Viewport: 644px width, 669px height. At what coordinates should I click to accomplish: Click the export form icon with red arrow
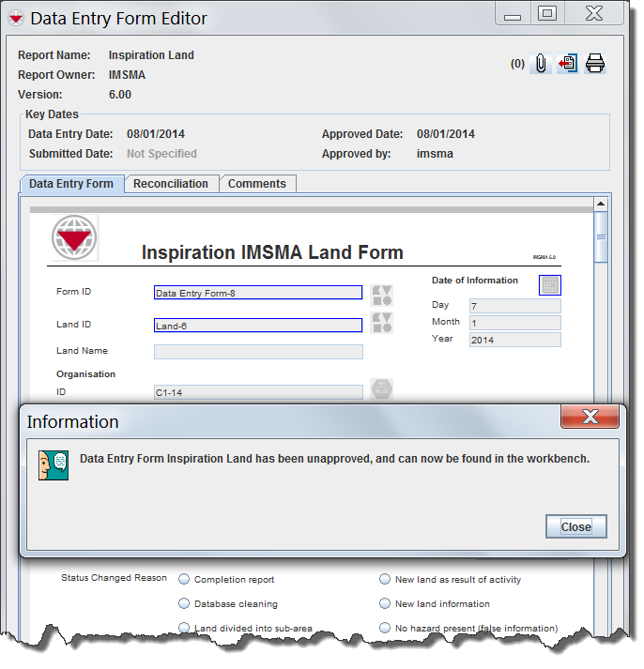point(567,64)
